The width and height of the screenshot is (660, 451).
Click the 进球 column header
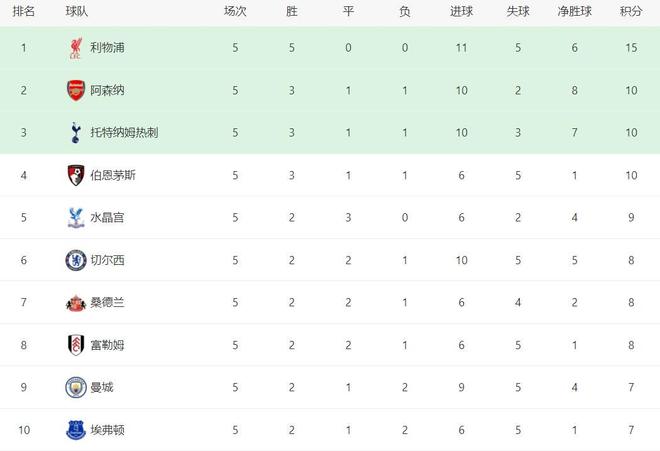[461, 12]
